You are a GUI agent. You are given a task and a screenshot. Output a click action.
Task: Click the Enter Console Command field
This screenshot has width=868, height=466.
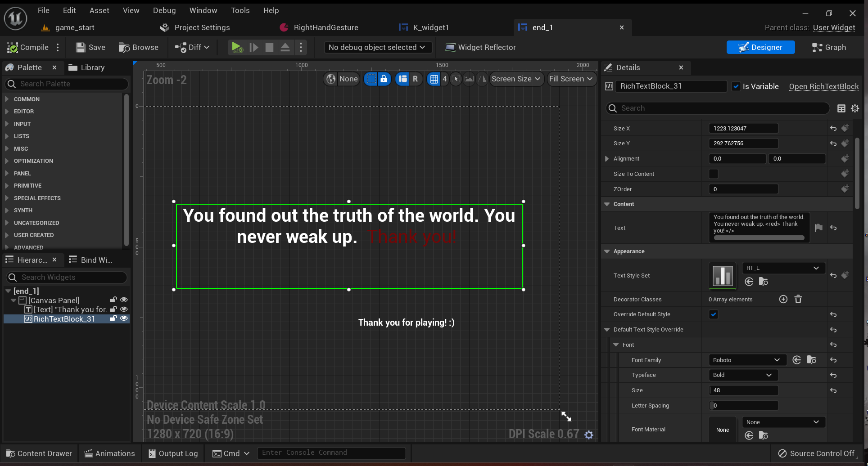click(x=331, y=453)
